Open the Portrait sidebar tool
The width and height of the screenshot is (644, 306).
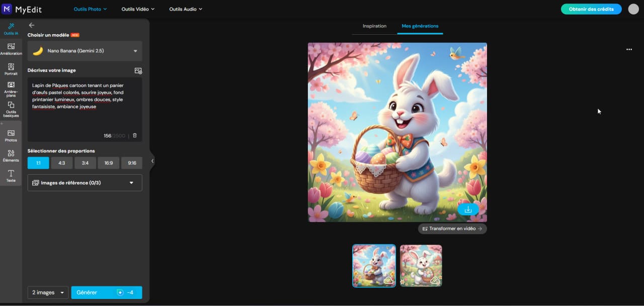[x=11, y=69]
